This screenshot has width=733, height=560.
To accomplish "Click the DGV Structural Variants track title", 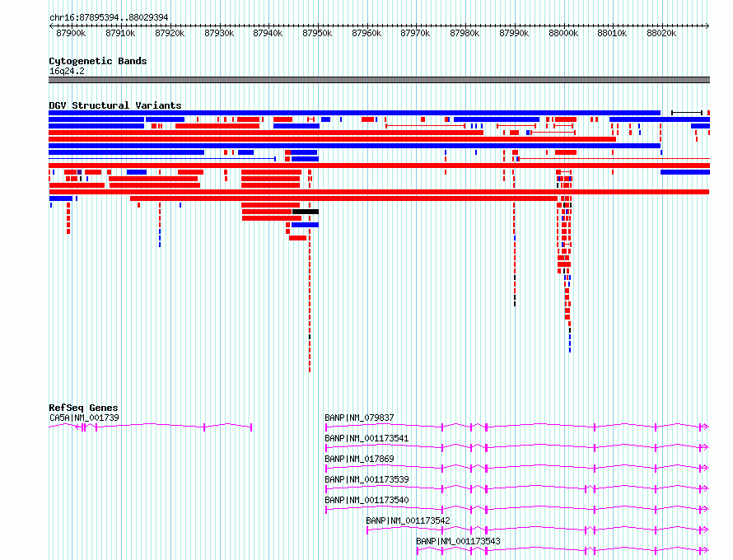I will (115, 105).
